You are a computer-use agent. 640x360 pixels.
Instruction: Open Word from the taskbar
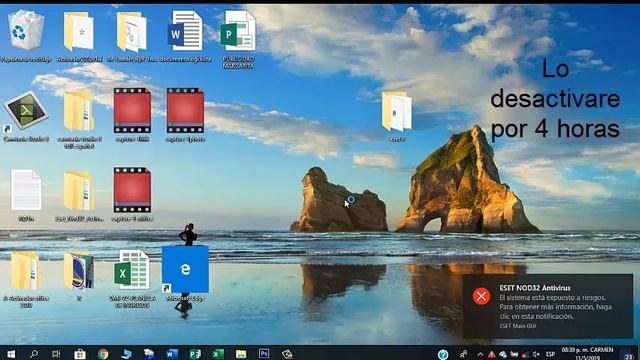172,354
